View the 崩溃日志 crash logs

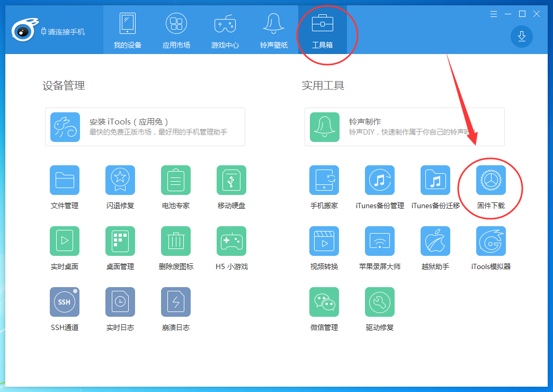(175, 302)
